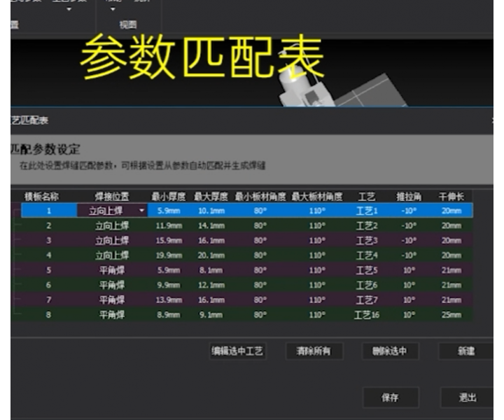This screenshot has width=504, height=420.
Task: Select the 工艺16 cell in row 8
Action: pos(366,315)
